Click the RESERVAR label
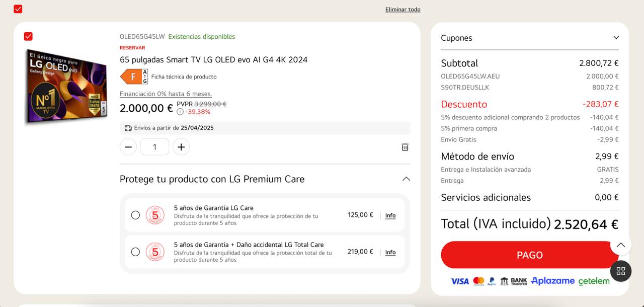This screenshot has width=644, height=307. click(x=132, y=48)
